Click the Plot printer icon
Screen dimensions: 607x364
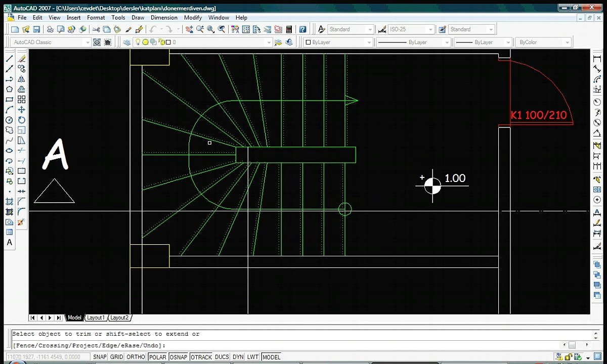[50, 29]
